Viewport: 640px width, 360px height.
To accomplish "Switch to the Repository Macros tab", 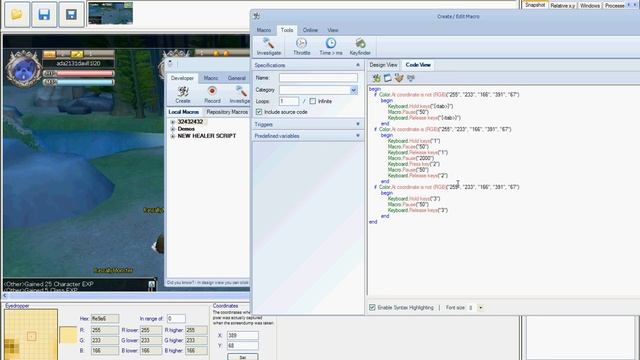I will (227, 112).
